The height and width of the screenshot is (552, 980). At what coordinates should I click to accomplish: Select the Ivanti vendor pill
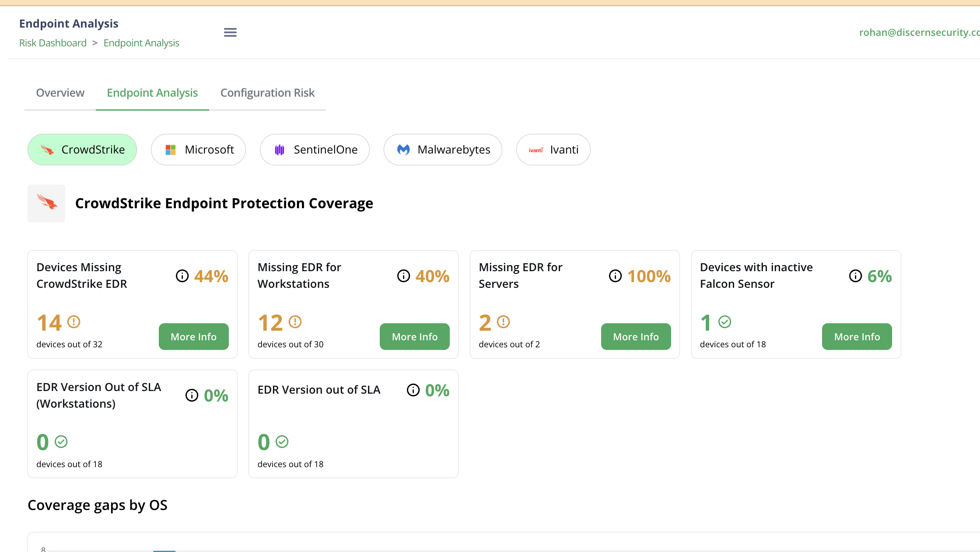pos(553,150)
